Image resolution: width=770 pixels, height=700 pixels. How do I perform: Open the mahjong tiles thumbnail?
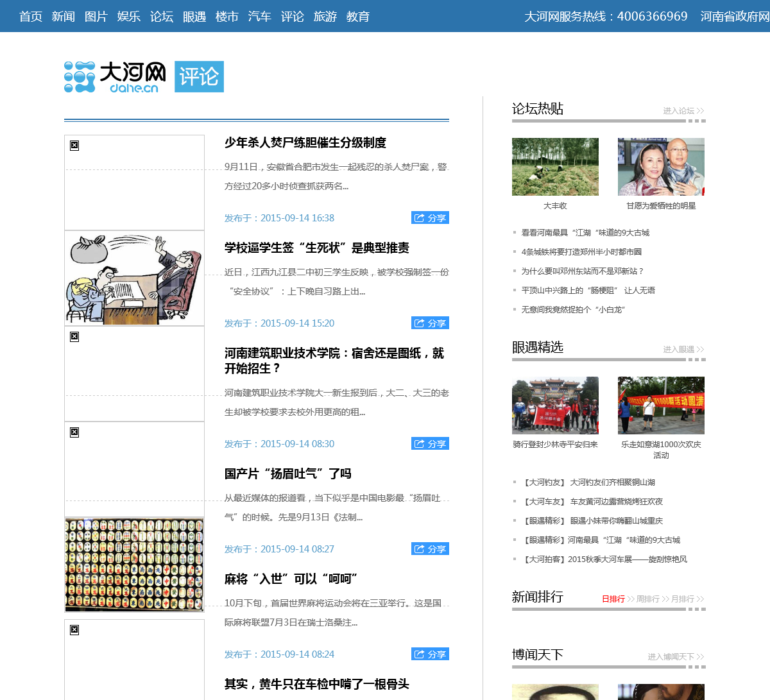(134, 565)
